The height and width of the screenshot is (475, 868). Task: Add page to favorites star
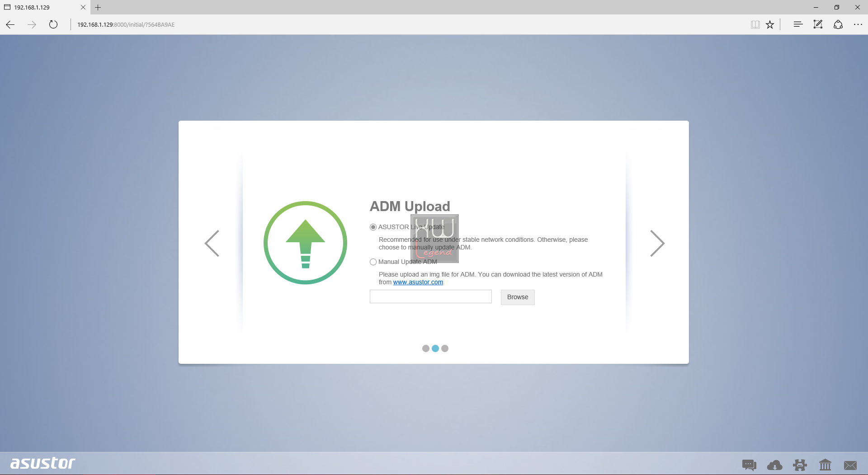tap(770, 24)
